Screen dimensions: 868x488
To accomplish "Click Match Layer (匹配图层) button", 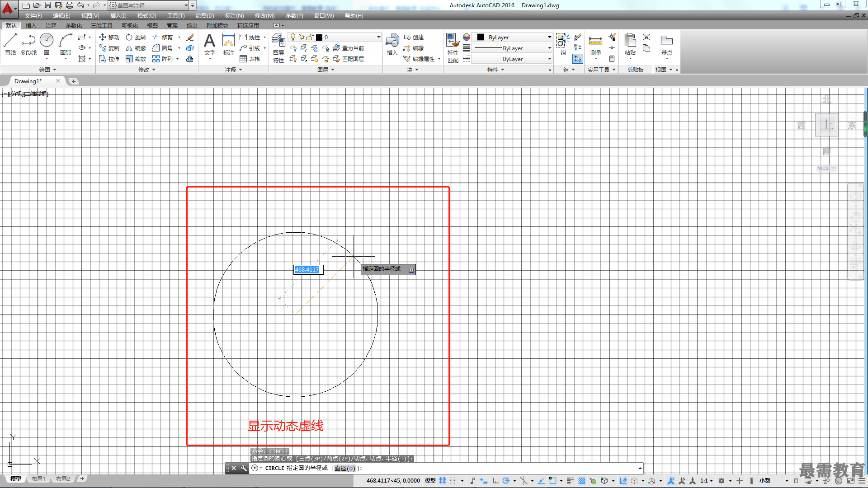I will (x=349, y=59).
